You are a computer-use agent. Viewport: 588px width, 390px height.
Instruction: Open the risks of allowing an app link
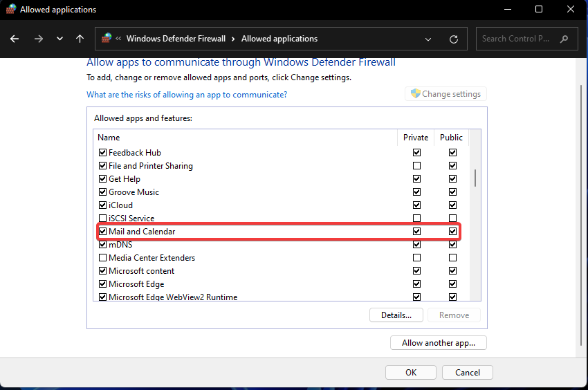[x=186, y=95]
